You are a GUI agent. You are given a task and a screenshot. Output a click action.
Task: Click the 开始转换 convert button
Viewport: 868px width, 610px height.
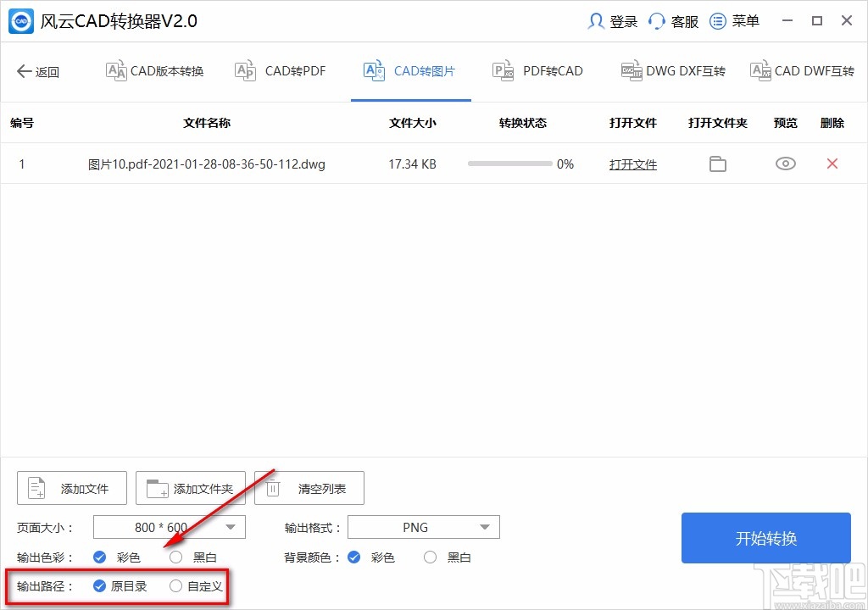[765, 537]
